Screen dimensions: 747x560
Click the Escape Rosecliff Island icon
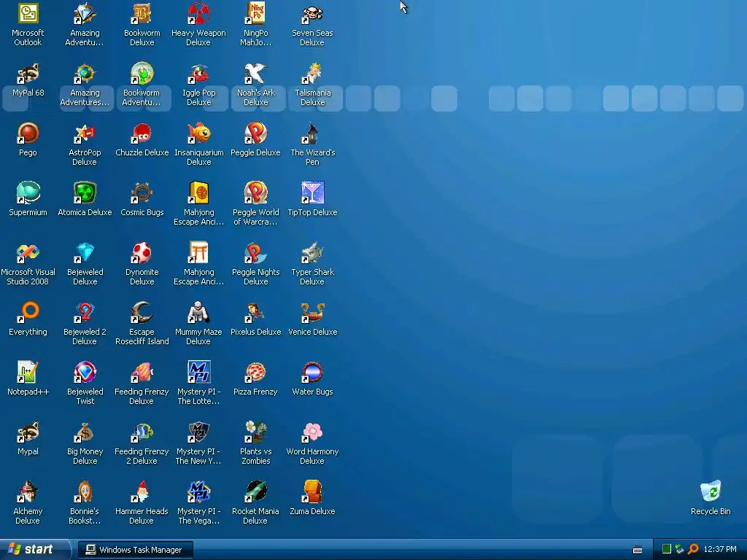tap(142, 313)
